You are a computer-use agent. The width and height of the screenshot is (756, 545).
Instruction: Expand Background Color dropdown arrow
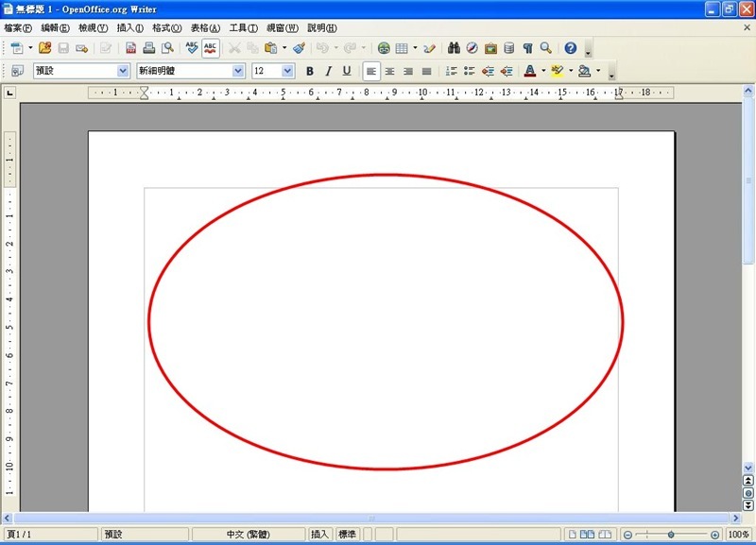[598, 71]
